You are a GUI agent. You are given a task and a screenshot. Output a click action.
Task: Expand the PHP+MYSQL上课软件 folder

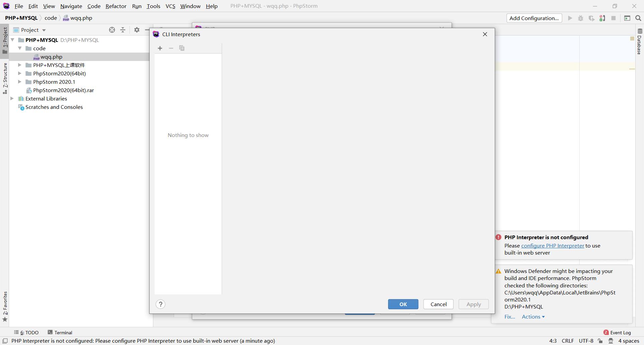pyautogui.click(x=20, y=65)
